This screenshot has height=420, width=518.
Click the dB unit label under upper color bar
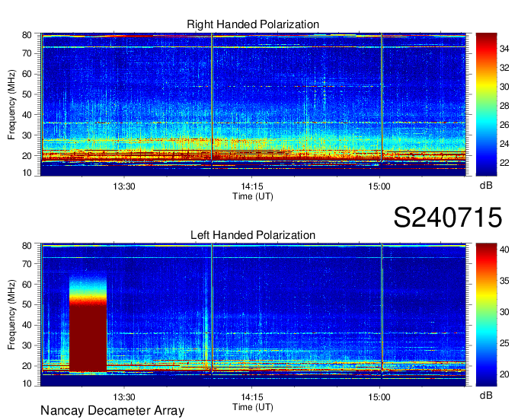(x=486, y=186)
